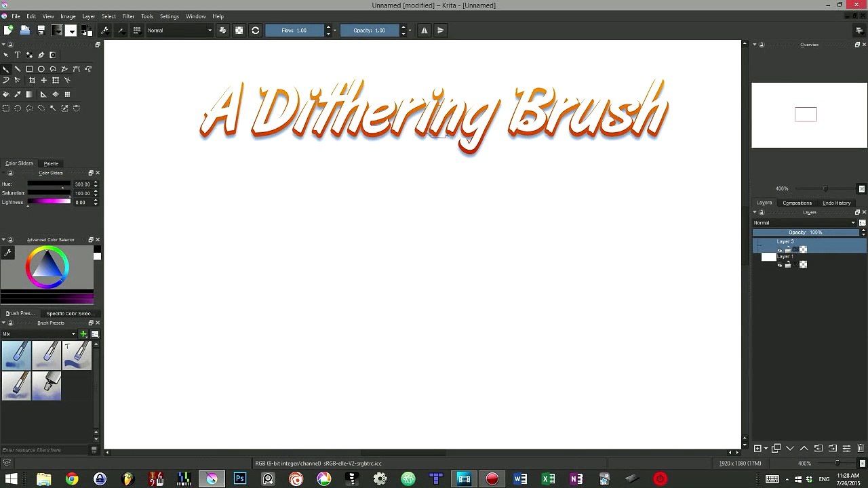The height and width of the screenshot is (488, 868).
Task: Create a new document from toolbar
Action: (8, 30)
